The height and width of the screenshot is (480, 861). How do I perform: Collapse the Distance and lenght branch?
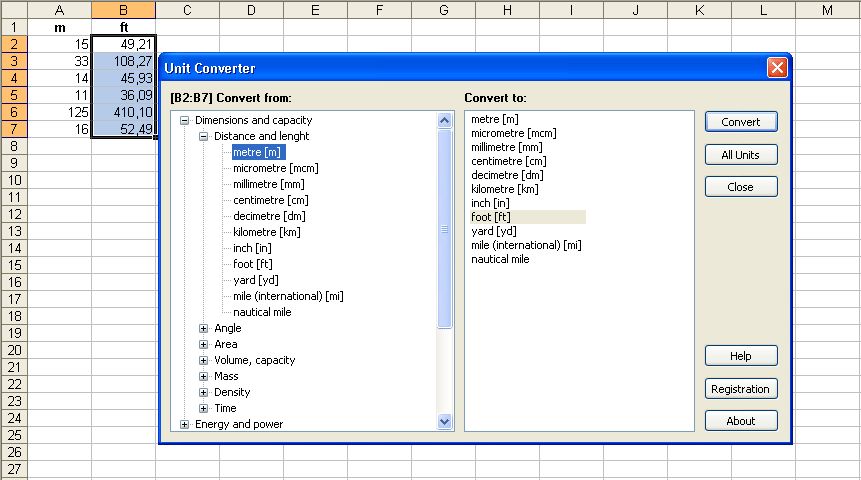click(204, 136)
